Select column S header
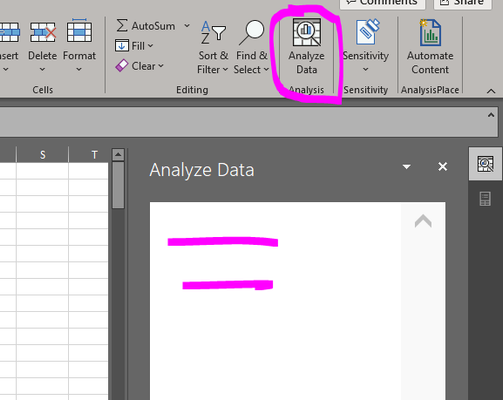503x400 pixels. 43,155
